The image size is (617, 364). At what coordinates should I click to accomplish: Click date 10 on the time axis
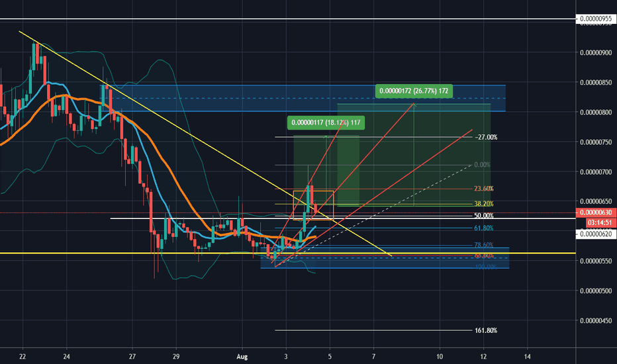pyautogui.click(x=440, y=357)
